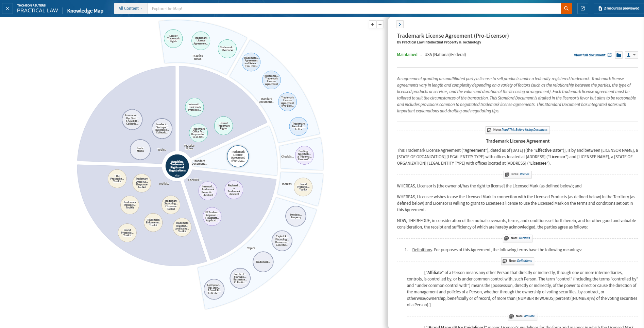Image resolution: width=644 pixels, height=328 pixels.
Task: Select the central Acquiring Trademark Rights node
Action: (x=177, y=165)
